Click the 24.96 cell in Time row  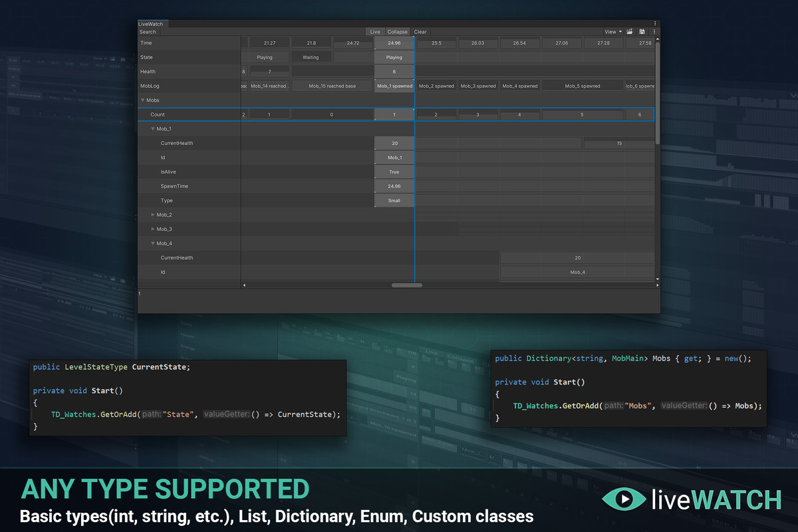tap(394, 43)
